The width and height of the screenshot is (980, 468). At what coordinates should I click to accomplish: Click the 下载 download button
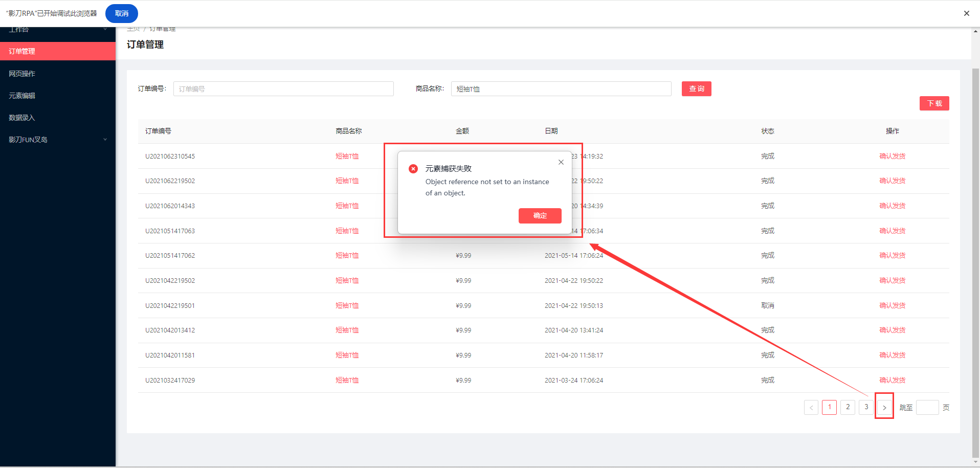click(934, 103)
